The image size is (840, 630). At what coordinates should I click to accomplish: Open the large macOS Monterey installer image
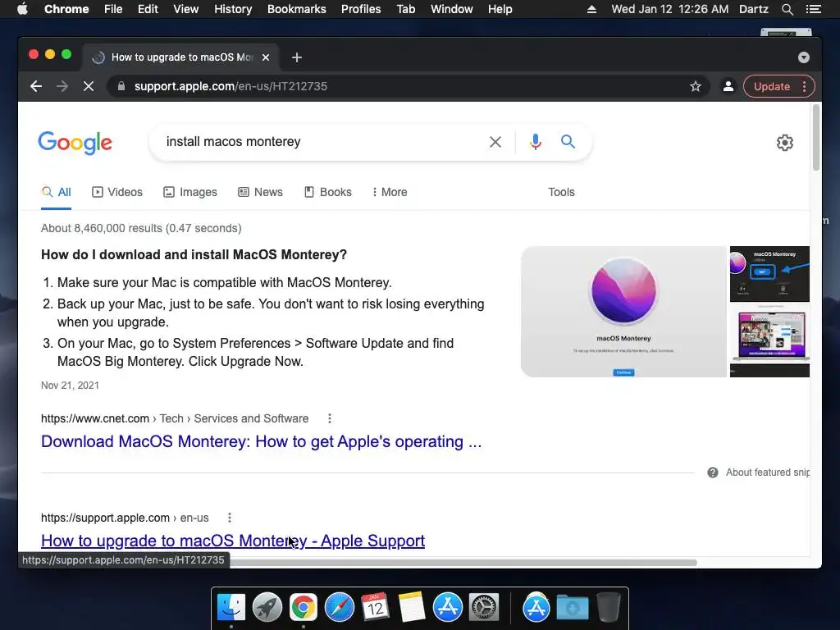coord(623,311)
